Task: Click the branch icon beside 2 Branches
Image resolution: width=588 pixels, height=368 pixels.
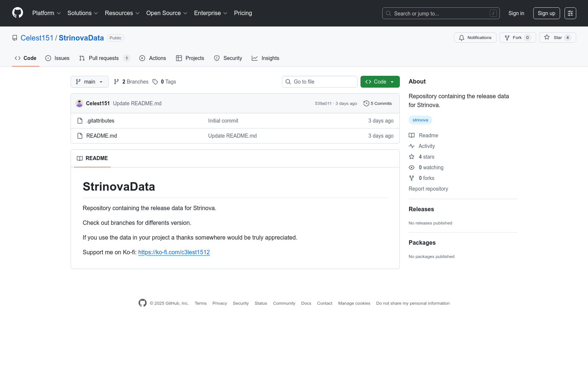Action: tap(116, 82)
